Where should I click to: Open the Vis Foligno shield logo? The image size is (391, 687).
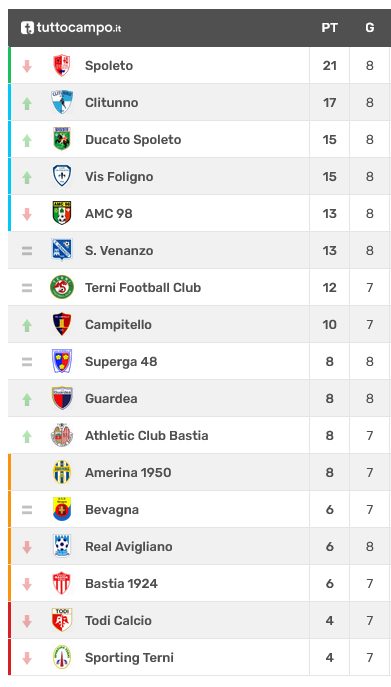62,176
